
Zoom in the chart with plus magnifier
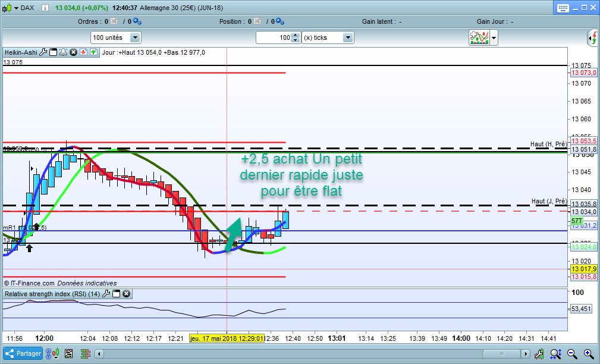589,354
